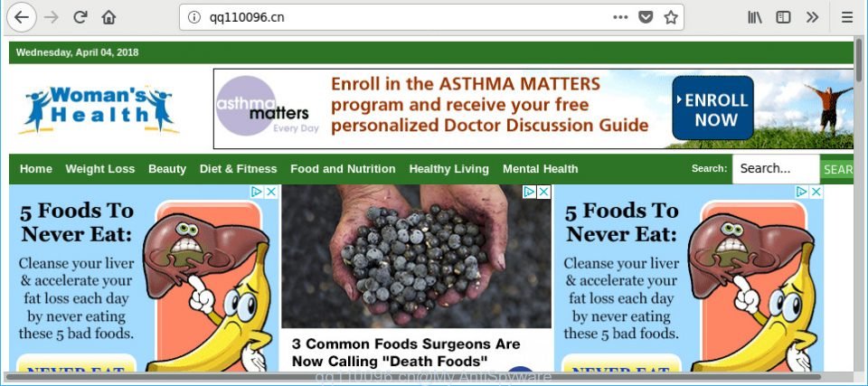Viewport: 868px width, 386px height.
Task: Open the Mental Health menu item
Action: coord(541,169)
